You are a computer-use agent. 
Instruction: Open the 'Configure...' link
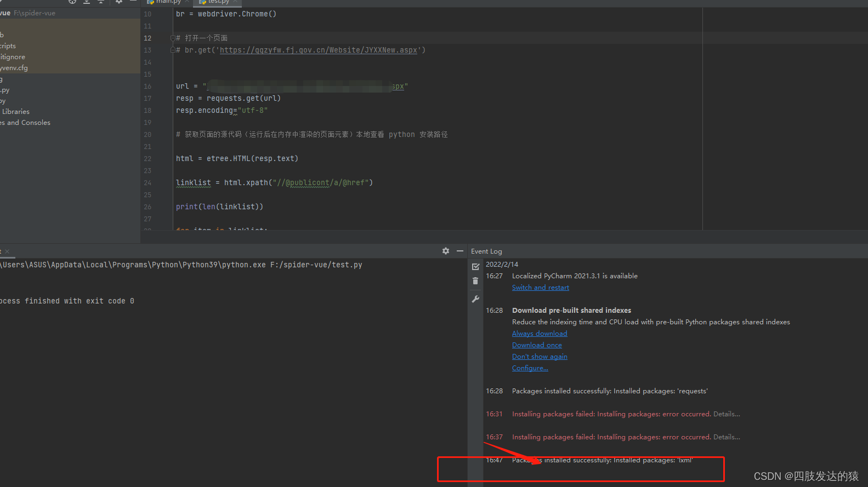[530, 368]
